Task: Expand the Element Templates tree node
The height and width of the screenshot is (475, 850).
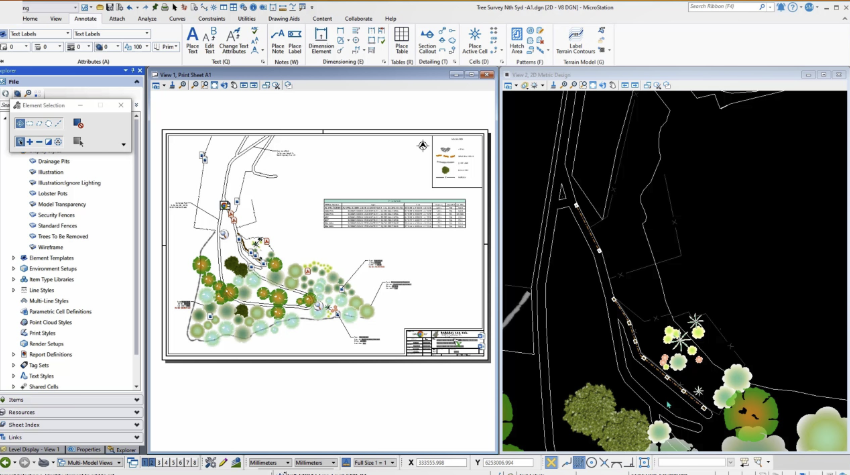Action: tap(14, 258)
